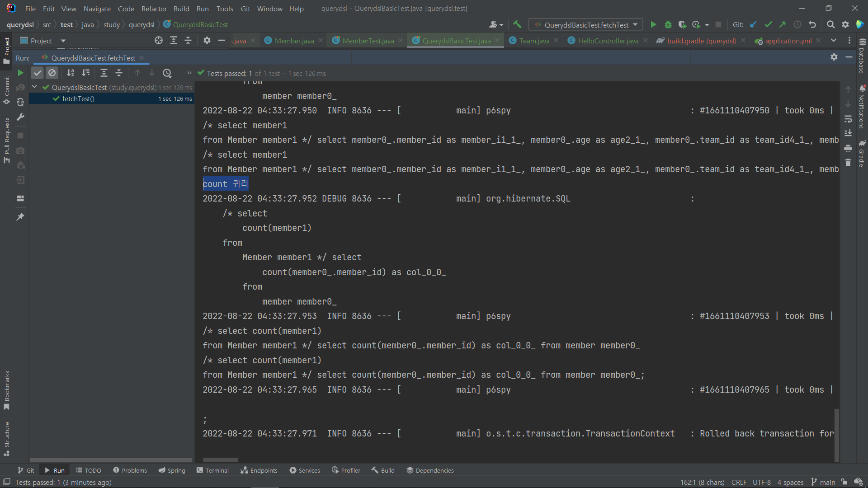Image resolution: width=868 pixels, height=488 pixels.
Task: Open the Terminal tool window
Action: 212,470
